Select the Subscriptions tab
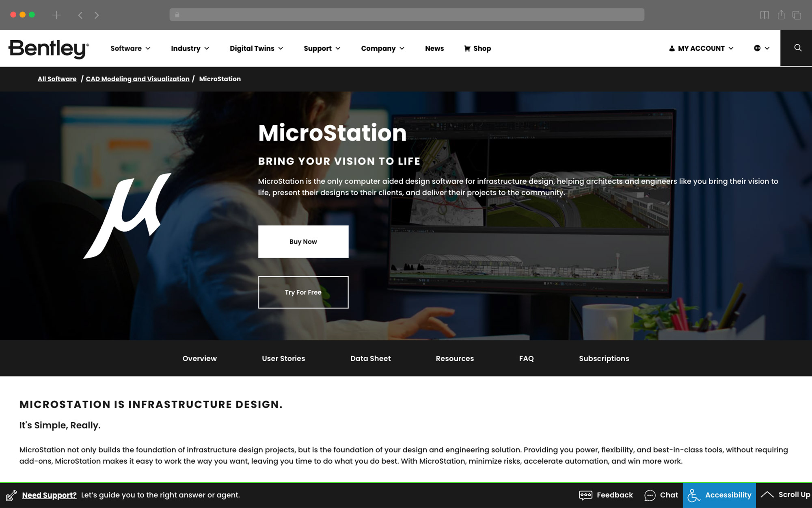The width and height of the screenshot is (812, 508). point(604,358)
